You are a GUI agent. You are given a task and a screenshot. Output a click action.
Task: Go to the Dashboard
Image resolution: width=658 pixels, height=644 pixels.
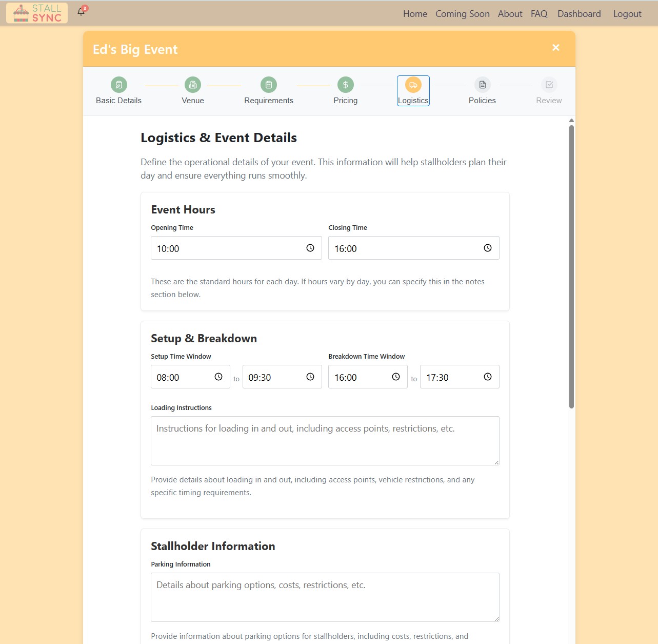(x=579, y=14)
